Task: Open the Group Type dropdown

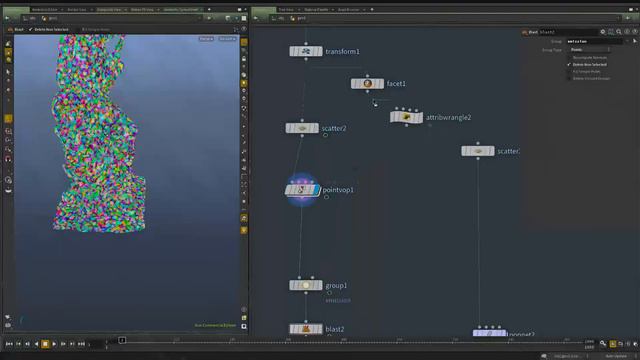Action: pos(589,50)
